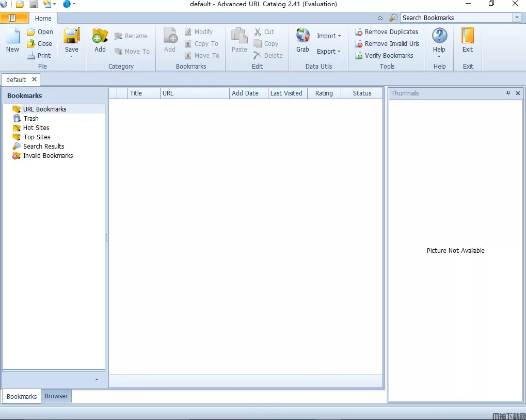Run Remove Invalid Urls tool
Viewport: 526px width, 420px height.
tap(387, 43)
